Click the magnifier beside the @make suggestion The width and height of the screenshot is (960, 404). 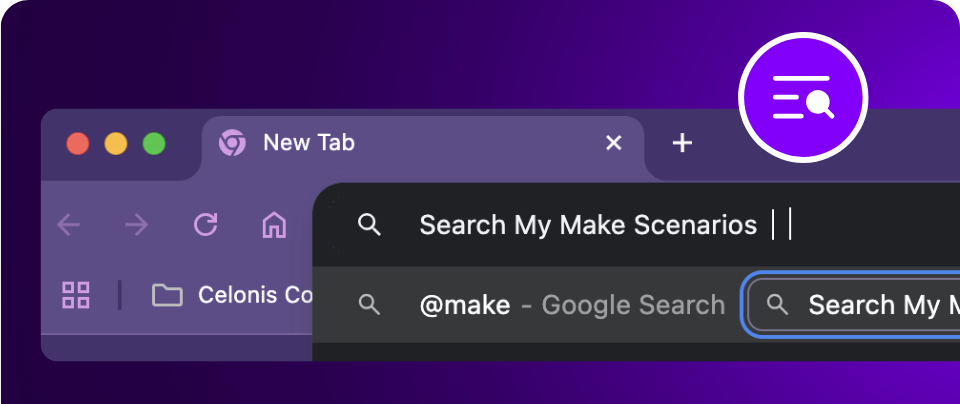coord(369,305)
